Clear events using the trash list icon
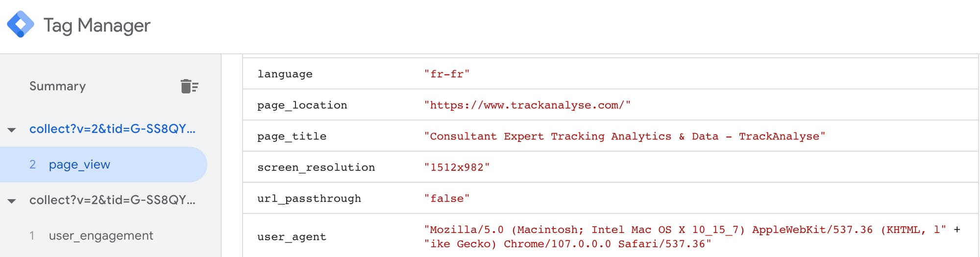The image size is (980, 257). [189, 86]
